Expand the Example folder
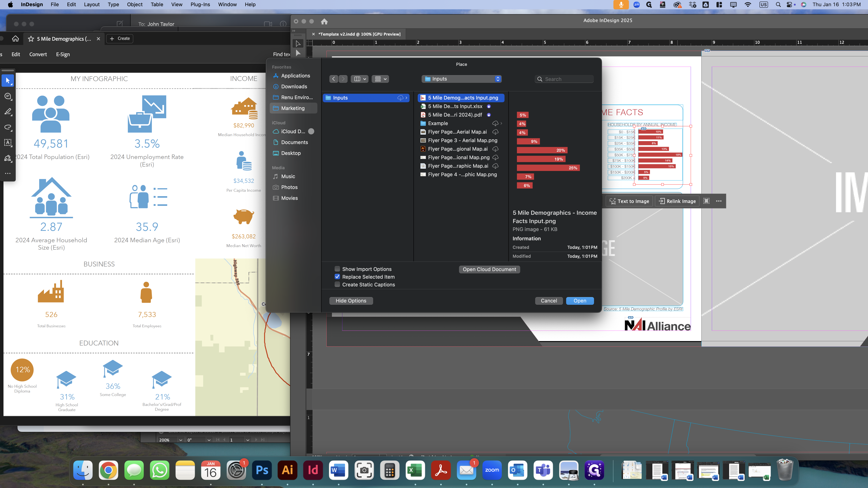Viewport: 868px width, 488px height. click(501, 123)
